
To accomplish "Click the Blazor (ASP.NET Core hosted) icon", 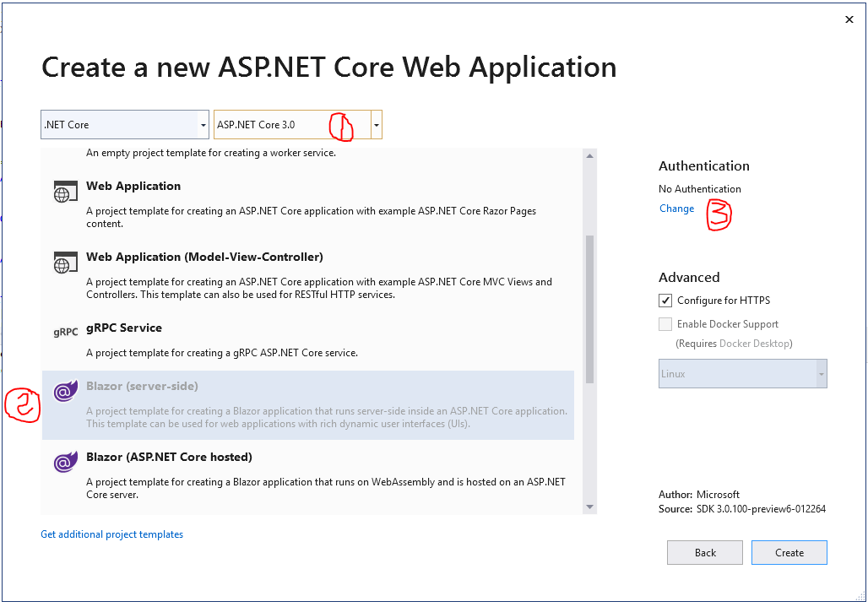I will (65, 462).
